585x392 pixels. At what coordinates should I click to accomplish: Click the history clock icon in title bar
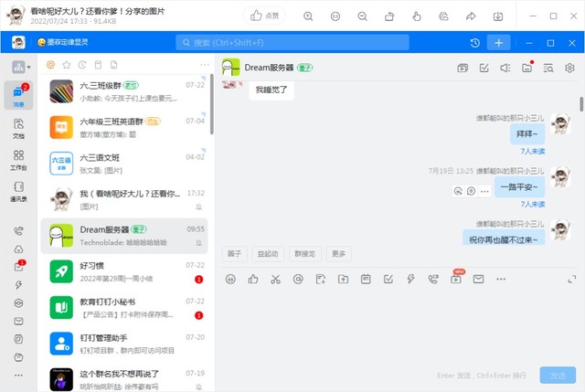pos(474,43)
